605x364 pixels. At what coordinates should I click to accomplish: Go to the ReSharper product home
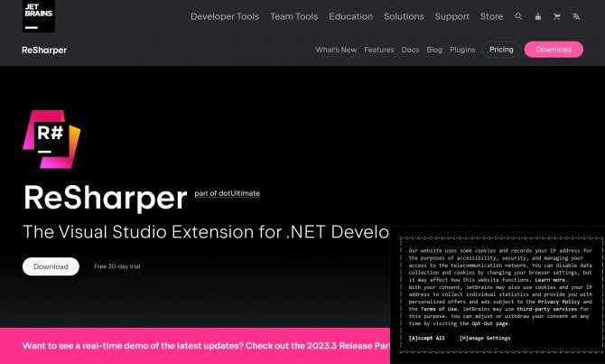(44, 50)
